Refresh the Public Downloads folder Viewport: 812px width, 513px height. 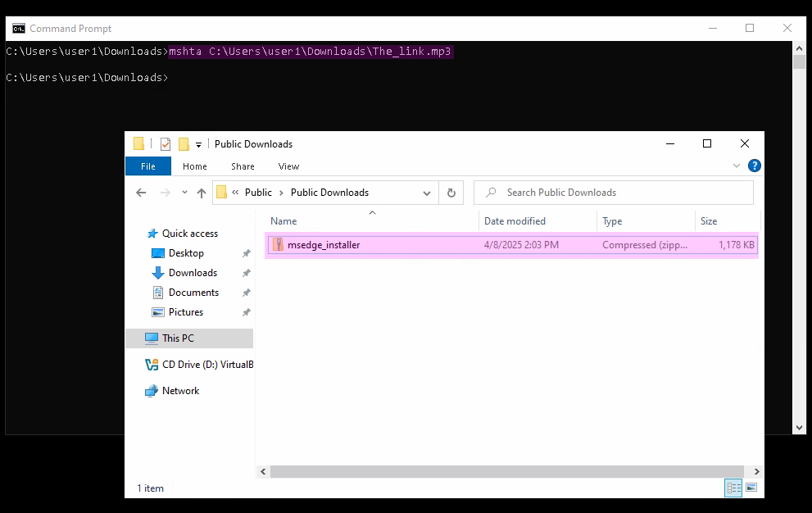pos(451,193)
